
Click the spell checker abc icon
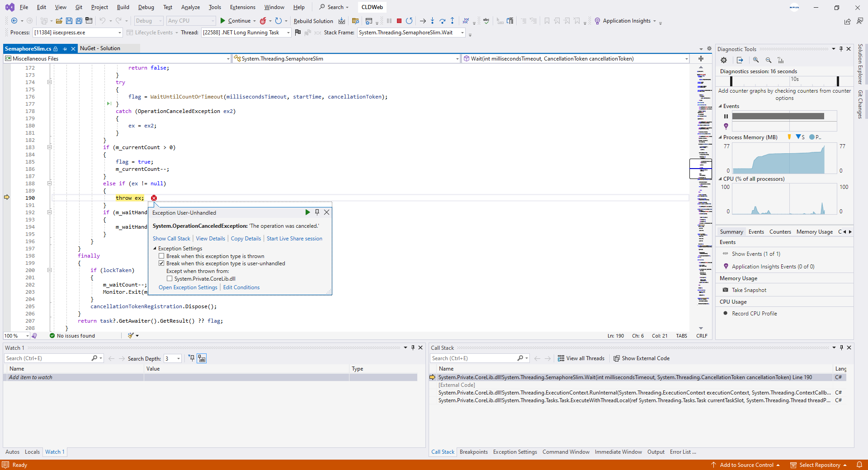[486, 21]
